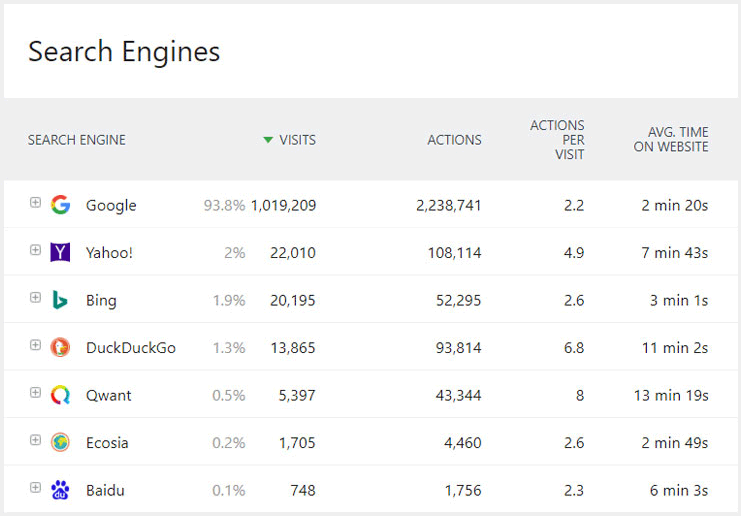The image size is (741, 516).
Task: Click the Bing logo icon
Action: (x=60, y=300)
